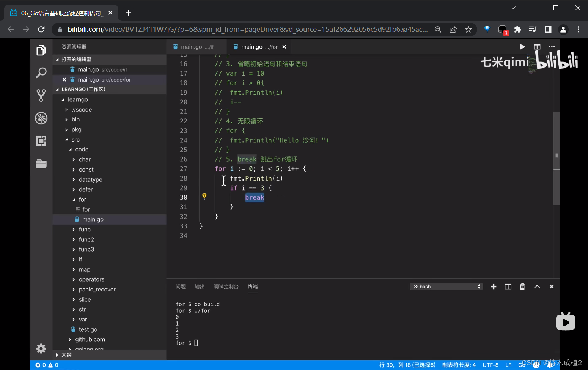Open editor's More Actions ellipsis
This screenshot has width=588, height=370.
(552, 47)
